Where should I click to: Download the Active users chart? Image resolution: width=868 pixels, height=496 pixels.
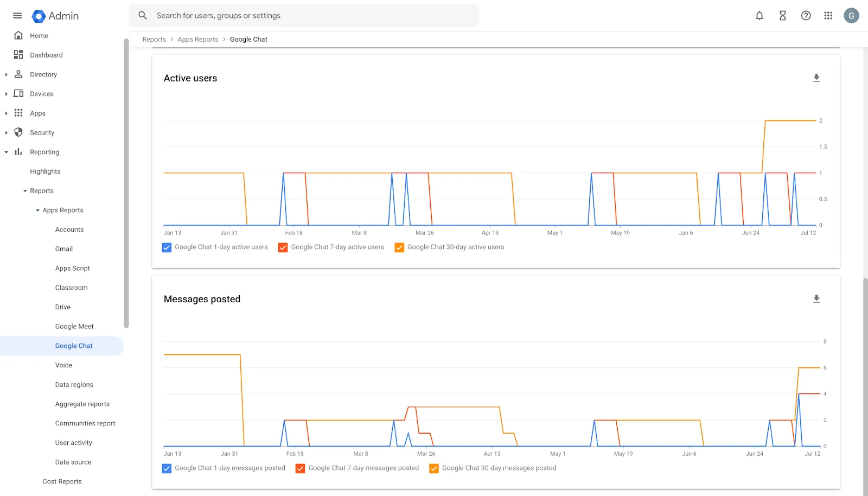(x=816, y=78)
